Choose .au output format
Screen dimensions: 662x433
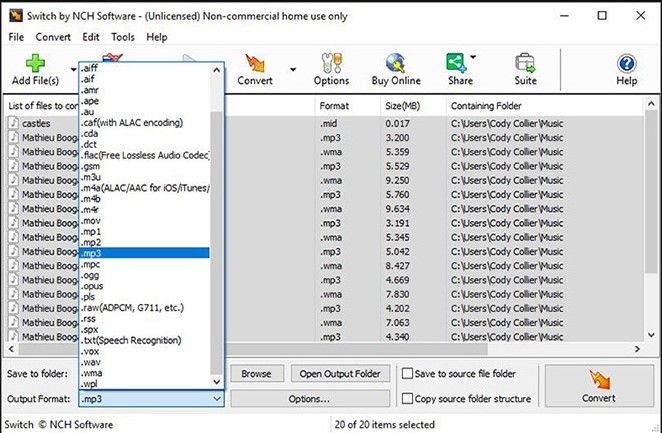(x=144, y=112)
